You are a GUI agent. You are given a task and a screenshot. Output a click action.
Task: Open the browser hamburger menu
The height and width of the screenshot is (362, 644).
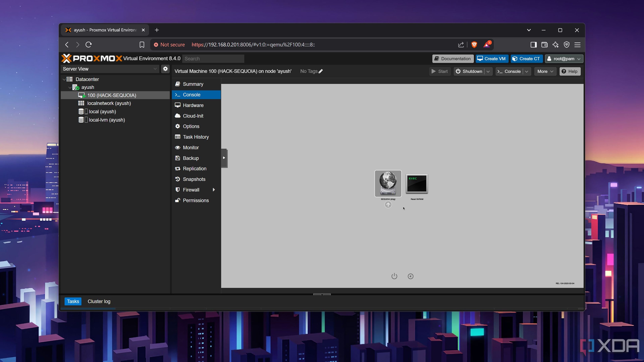click(577, 45)
